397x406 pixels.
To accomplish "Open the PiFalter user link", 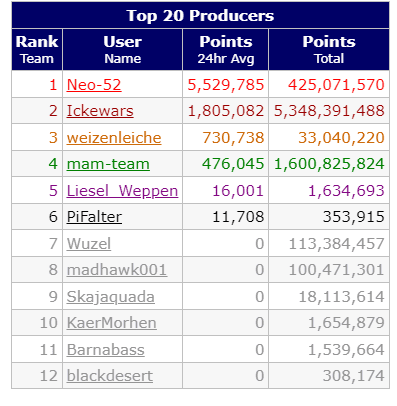I will (x=94, y=217).
